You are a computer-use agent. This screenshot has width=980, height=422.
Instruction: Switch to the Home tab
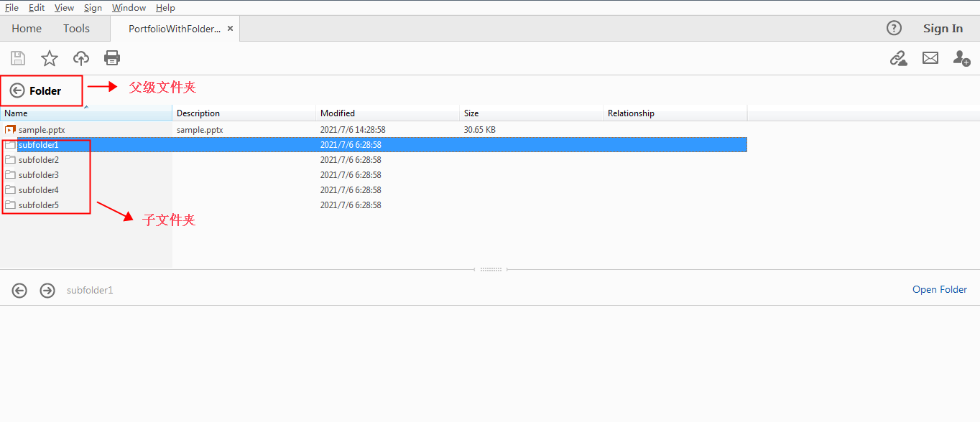click(27, 29)
